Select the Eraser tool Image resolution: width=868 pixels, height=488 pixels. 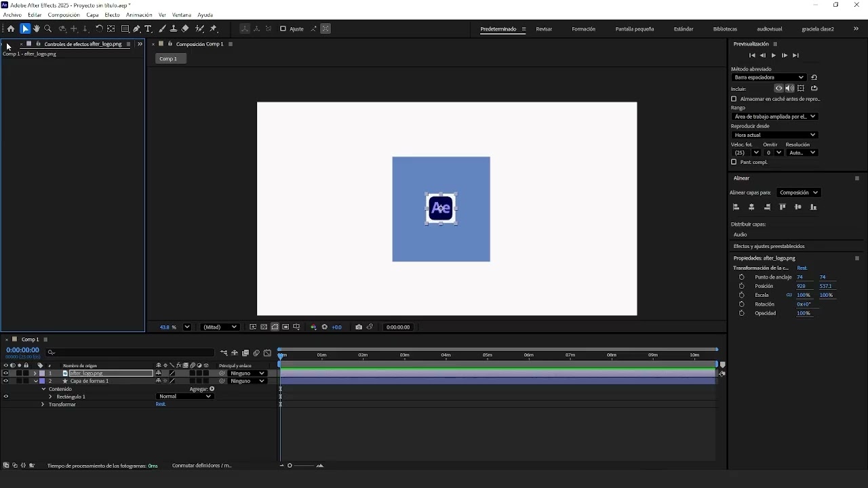click(x=185, y=29)
